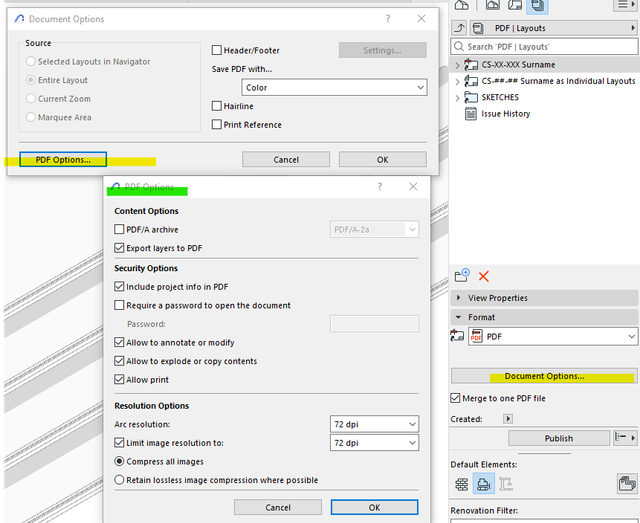
Task: Click the Password input field
Action: 374,324
